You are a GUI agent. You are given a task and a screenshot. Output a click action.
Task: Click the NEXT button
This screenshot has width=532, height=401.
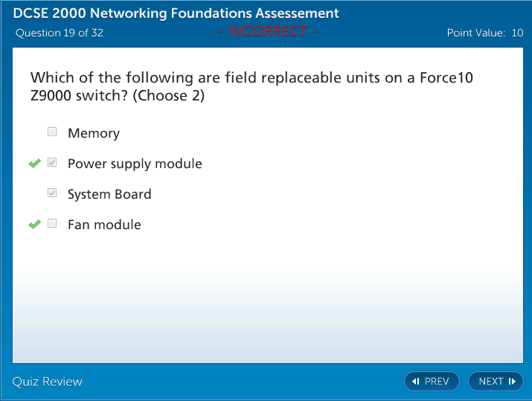[x=496, y=382]
